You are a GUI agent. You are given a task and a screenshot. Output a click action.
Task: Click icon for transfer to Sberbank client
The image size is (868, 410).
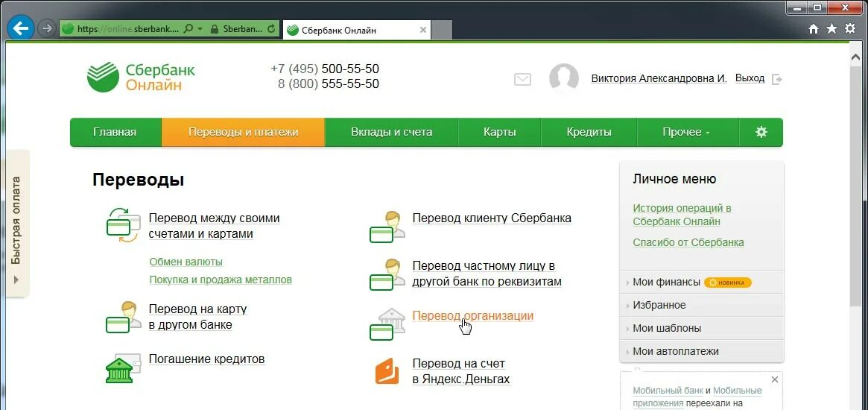387,226
